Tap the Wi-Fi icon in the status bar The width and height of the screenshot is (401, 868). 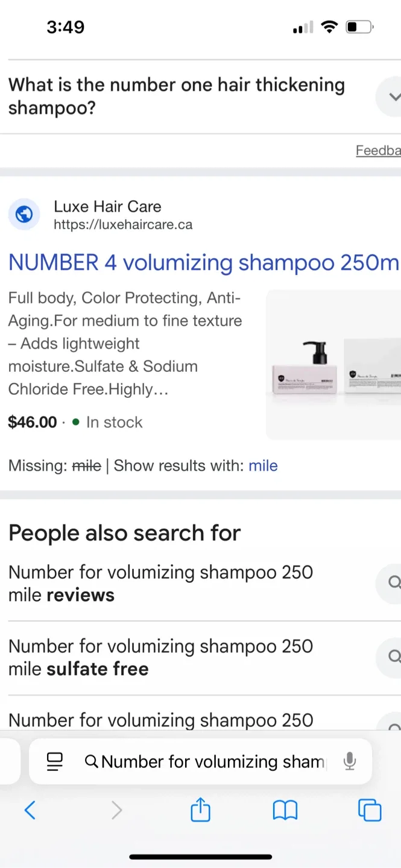(x=329, y=26)
